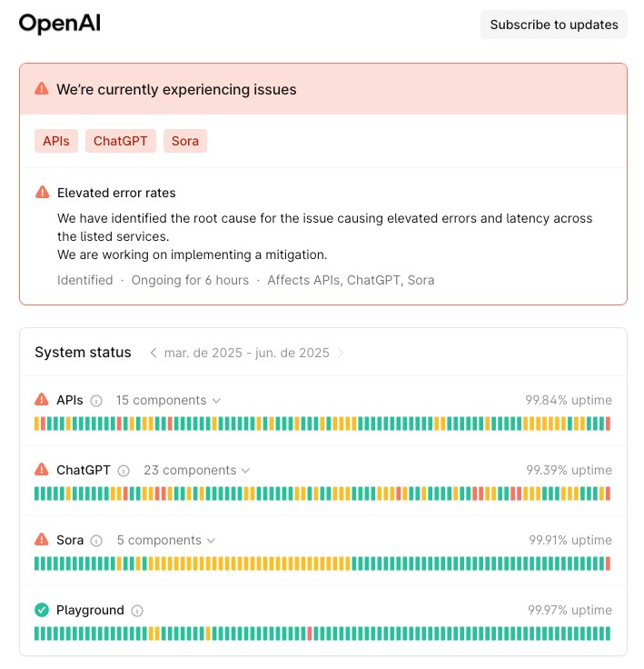Select the APIs tag in the banner
644x669 pixels.
pos(56,141)
